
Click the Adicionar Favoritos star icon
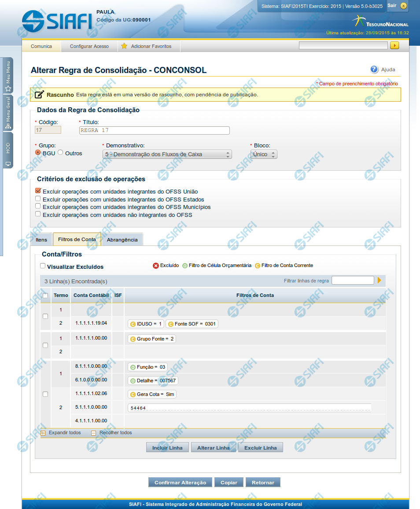point(124,46)
